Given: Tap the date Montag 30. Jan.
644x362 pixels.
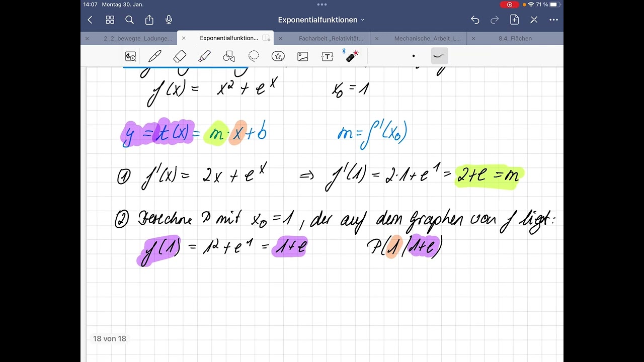Looking at the screenshot, I should coord(123,5).
